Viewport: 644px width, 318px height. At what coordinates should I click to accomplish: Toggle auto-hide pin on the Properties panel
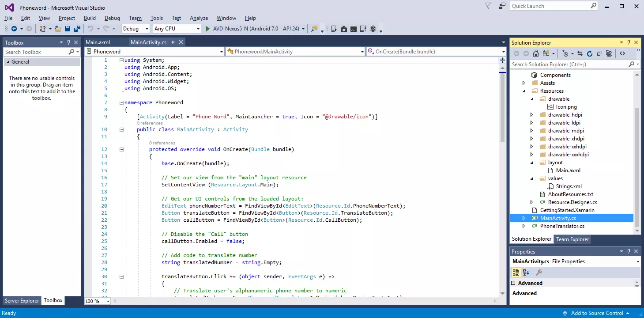pos(629,251)
